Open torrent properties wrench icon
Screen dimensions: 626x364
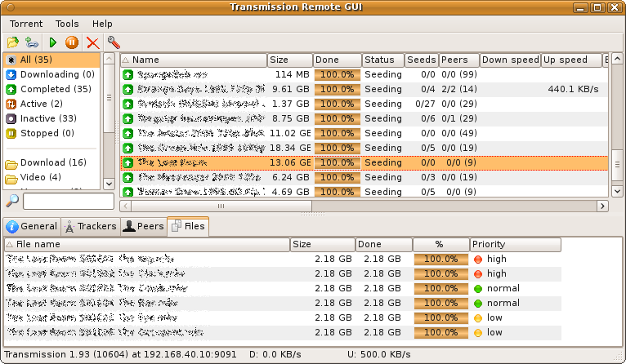click(x=114, y=42)
